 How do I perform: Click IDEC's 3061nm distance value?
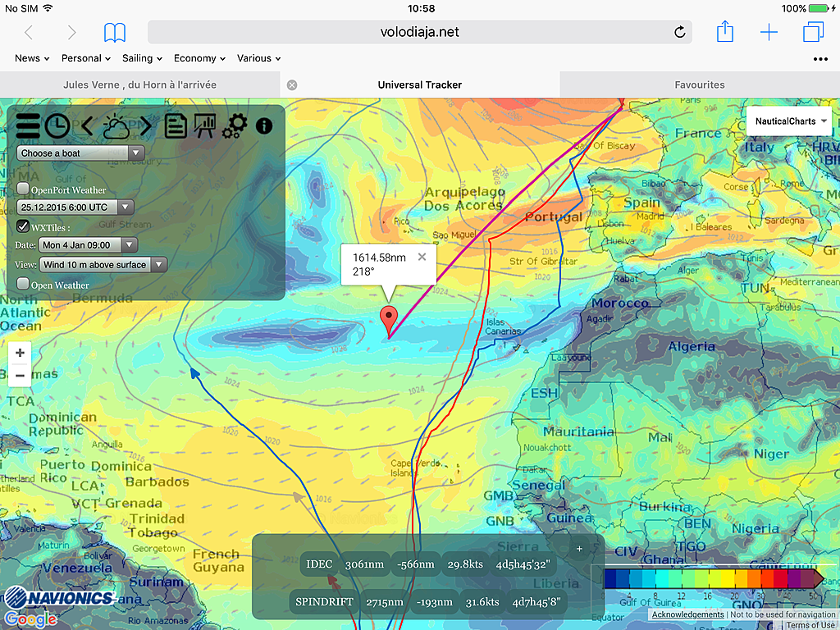(x=364, y=564)
